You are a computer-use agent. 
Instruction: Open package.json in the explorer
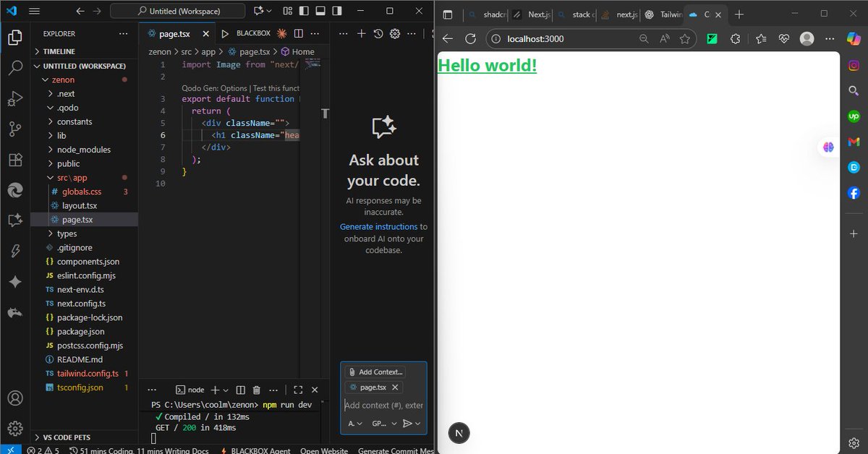click(x=80, y=331)
